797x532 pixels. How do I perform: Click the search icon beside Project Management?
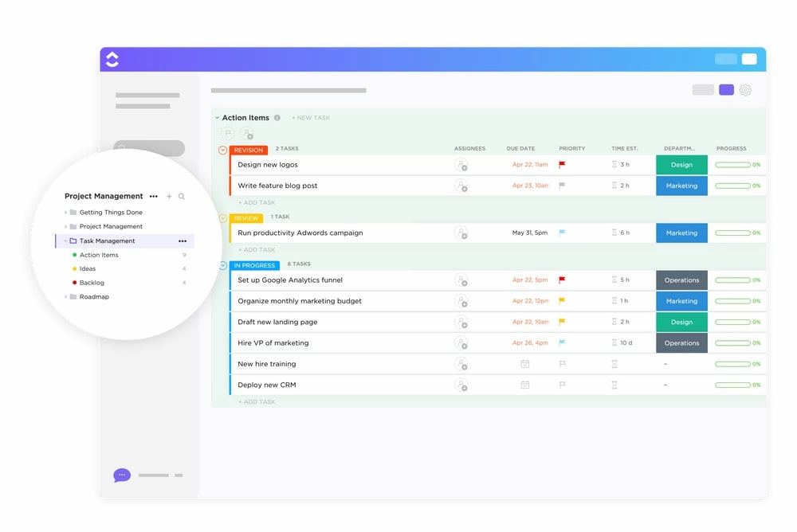tap(182, 196)
